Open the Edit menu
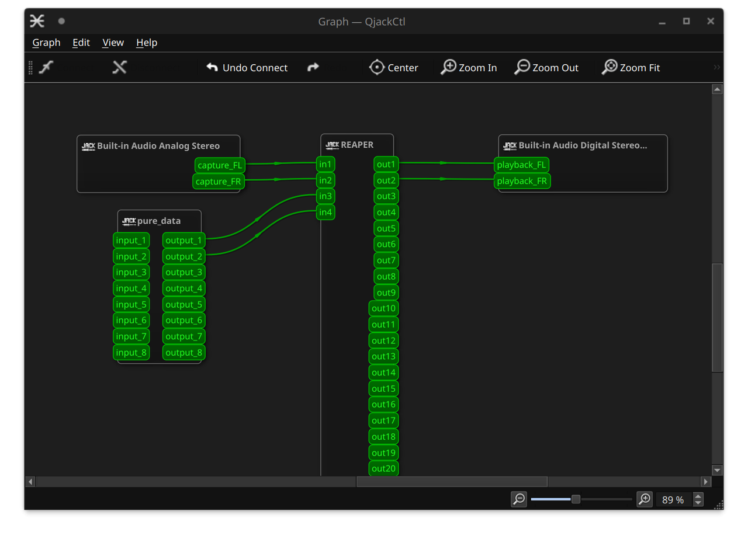The image size is (748, 560). coord(81,43)
